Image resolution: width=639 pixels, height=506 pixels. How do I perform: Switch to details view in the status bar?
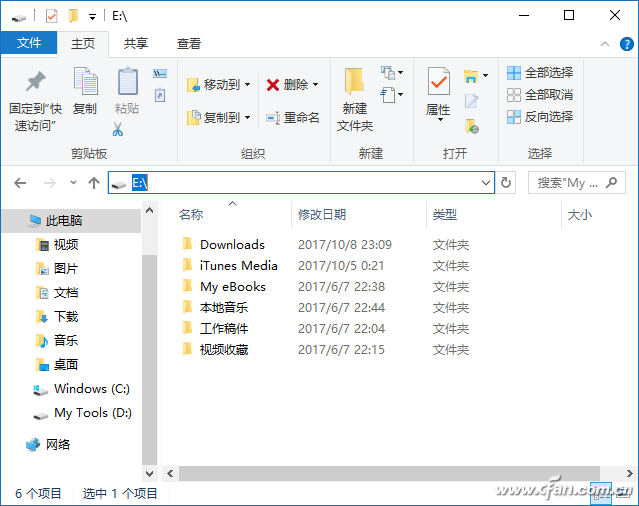click(601, 492)
